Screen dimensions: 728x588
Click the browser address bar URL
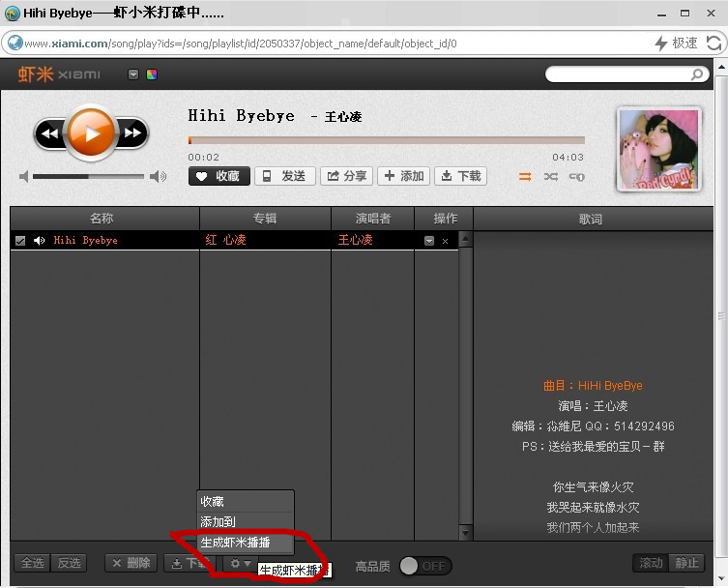[x=241, y=44]
